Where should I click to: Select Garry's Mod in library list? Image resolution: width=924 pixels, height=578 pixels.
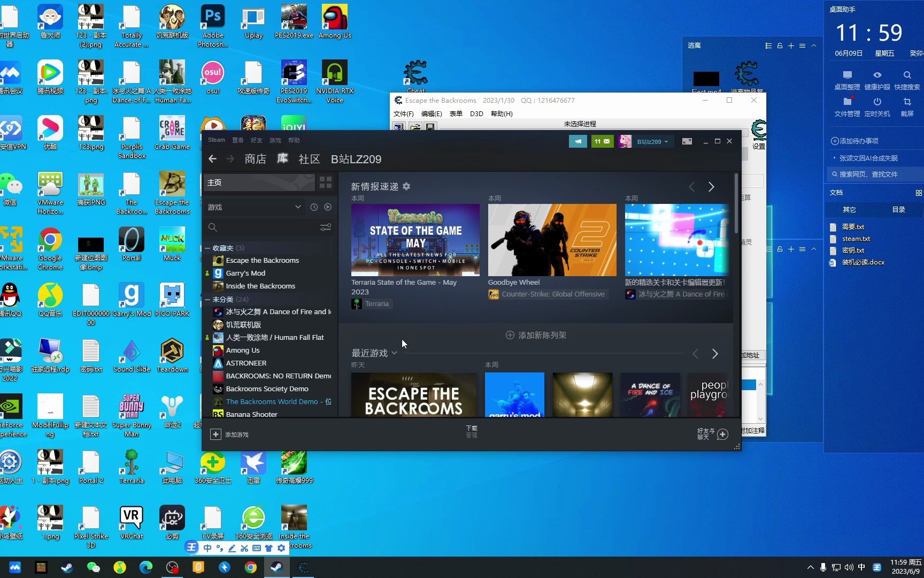pos(245,273)
